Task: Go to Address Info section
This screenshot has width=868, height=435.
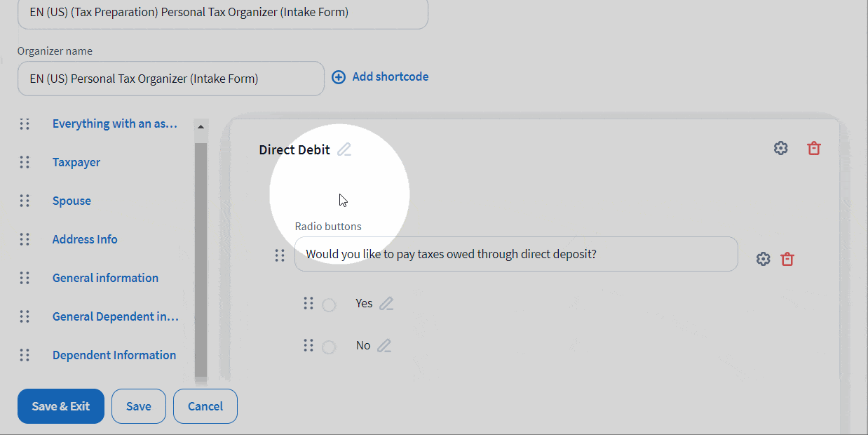Action: 85,239
